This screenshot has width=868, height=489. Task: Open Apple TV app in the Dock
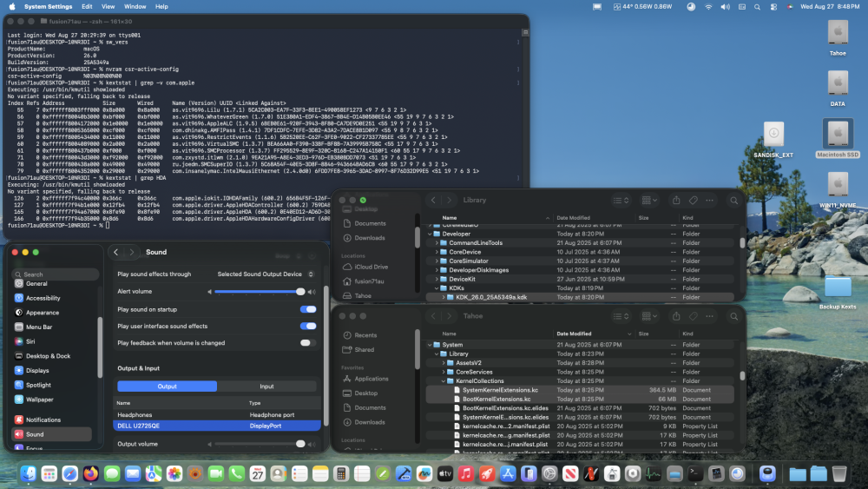click(445, 473)
